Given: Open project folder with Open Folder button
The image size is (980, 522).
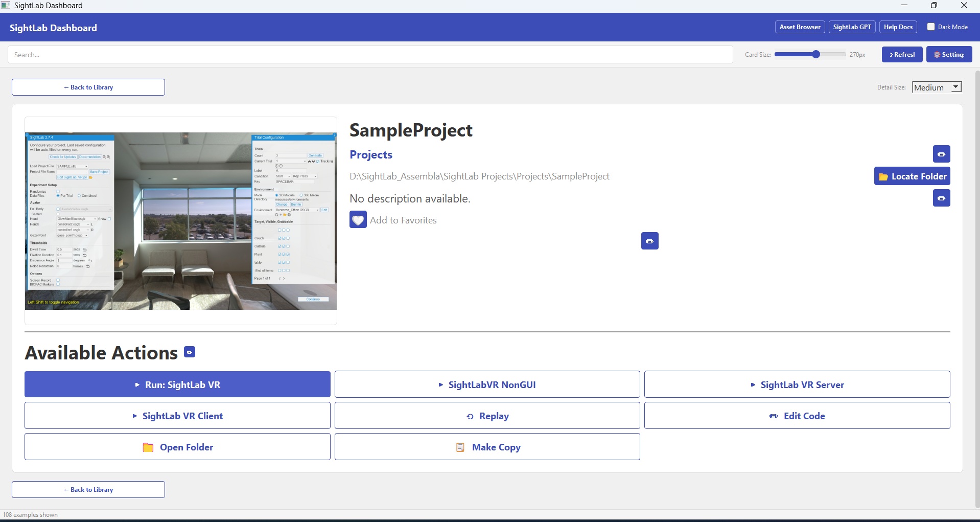Looking at the screenshot, I should click(177, 447).
